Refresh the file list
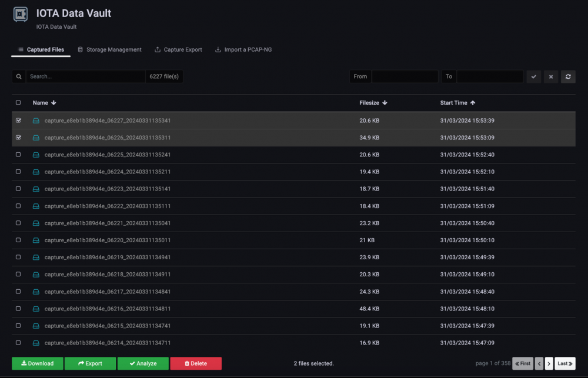This screenshot has width=588, height=378. 568,76
